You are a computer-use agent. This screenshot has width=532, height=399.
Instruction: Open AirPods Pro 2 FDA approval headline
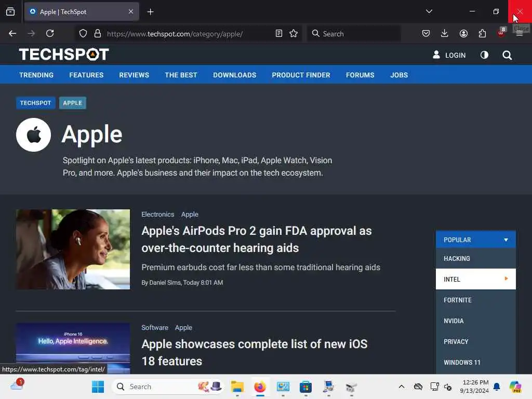(x=257, y=239)
